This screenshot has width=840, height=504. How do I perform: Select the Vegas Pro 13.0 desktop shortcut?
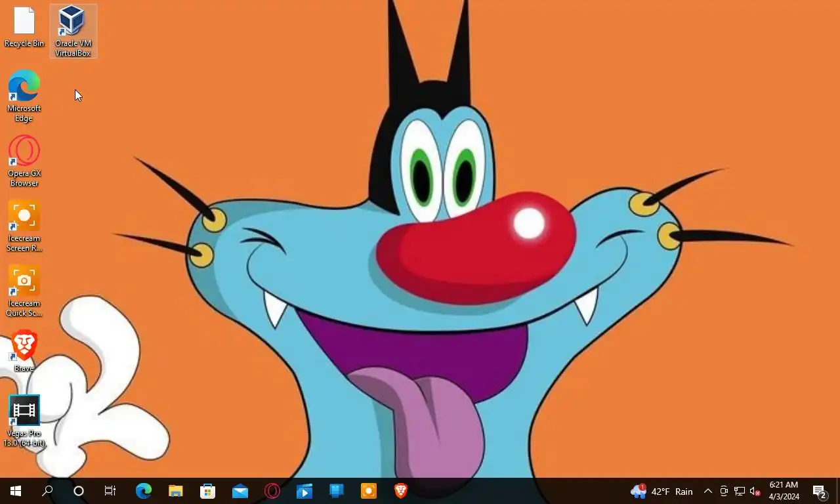click(x=24, y=421)
